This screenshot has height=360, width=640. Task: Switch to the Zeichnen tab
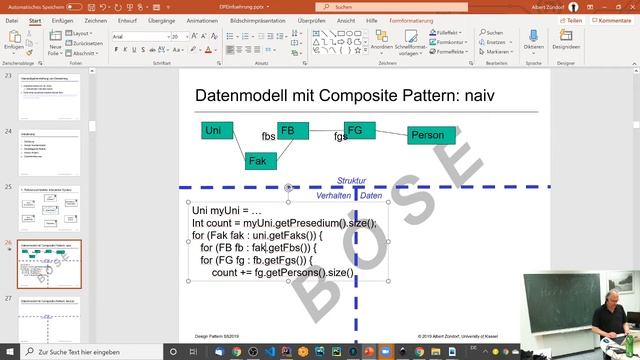pyautogui.click(x=96, y=20)
